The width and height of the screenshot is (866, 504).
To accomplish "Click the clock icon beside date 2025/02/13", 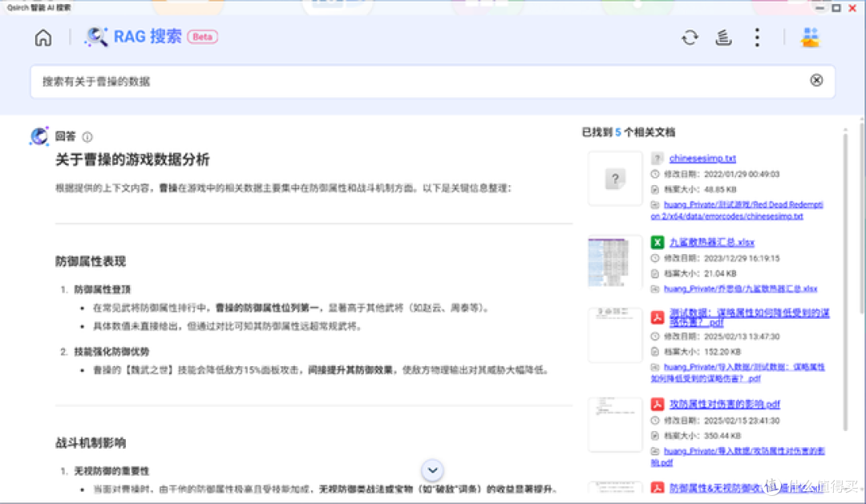I will point(655,337).
